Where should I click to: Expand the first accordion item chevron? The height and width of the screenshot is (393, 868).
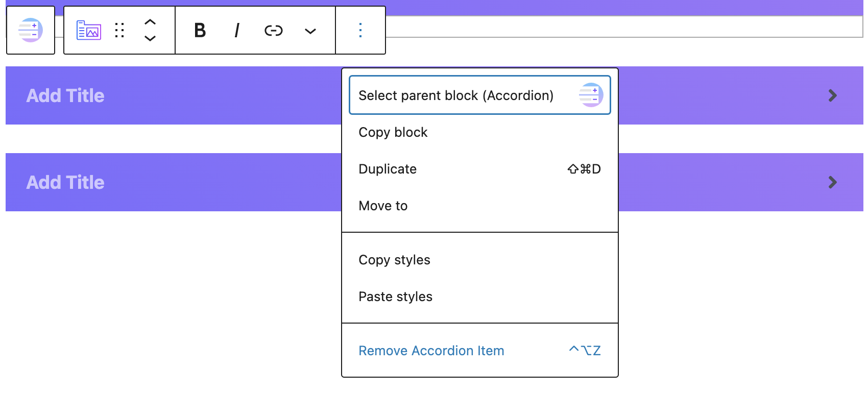tap(832, 95)
